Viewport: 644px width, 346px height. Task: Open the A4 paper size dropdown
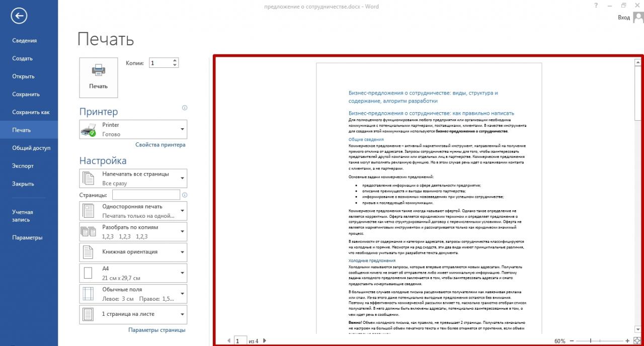[133, 273]
